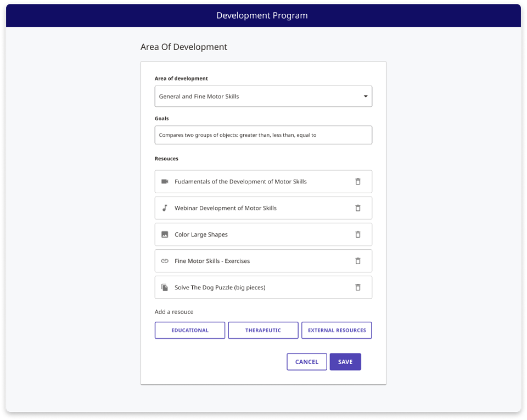Screen dimensions: 527x420
Task: Focus the Goals text field
Action: pos(263,135)
